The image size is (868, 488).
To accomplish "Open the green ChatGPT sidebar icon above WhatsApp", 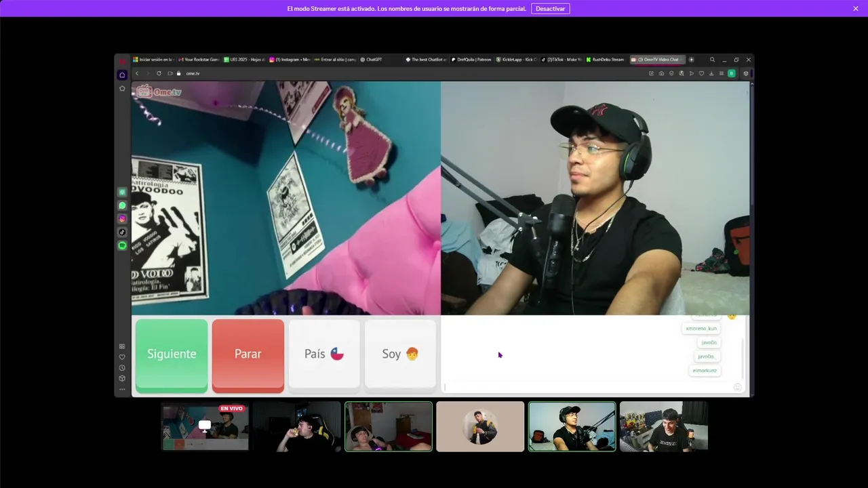I will 122,192.
